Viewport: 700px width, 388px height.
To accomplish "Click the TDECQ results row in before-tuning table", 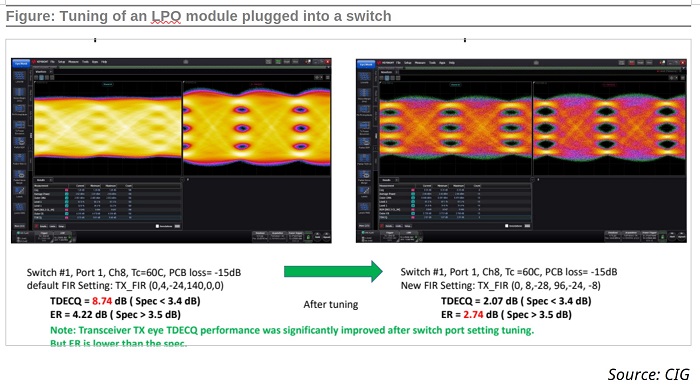I will [x=107, y=217].
